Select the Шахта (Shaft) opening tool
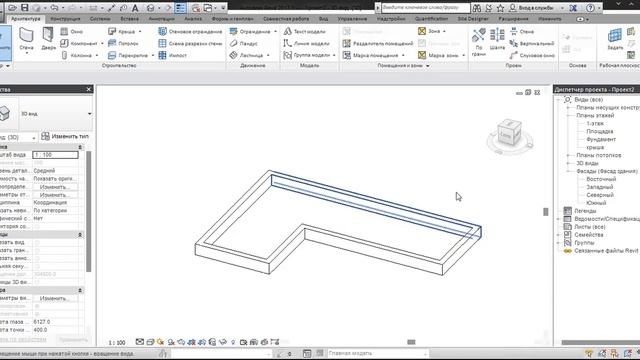Screen dimensions: 640x360 tap(497, 40)
